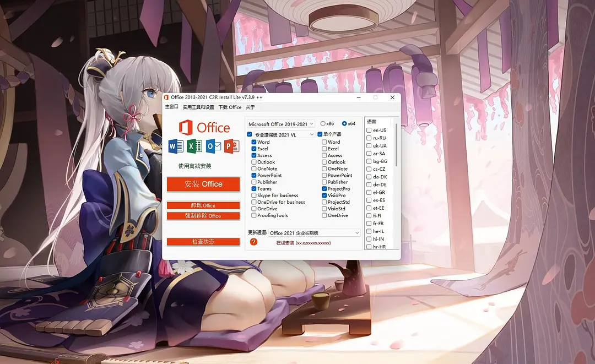Image resolution: width=595 pixels, height=364 pixels.
Task: Uncheck Access in the 专业增强版 suite list
Action: (x=254, y=155)
